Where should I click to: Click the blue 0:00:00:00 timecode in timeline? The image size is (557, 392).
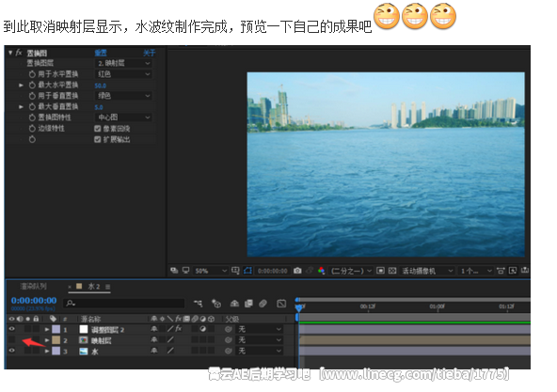(x=34, y=301)
